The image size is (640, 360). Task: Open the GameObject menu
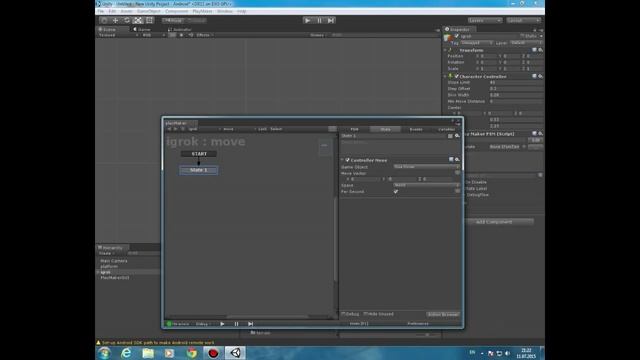[149, 11]
